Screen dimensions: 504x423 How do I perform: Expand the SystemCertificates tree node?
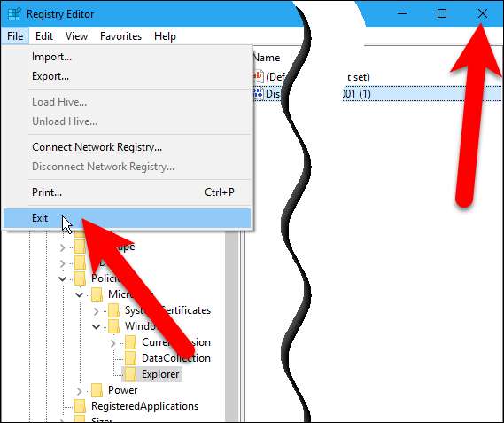click(x=97, y=311)
